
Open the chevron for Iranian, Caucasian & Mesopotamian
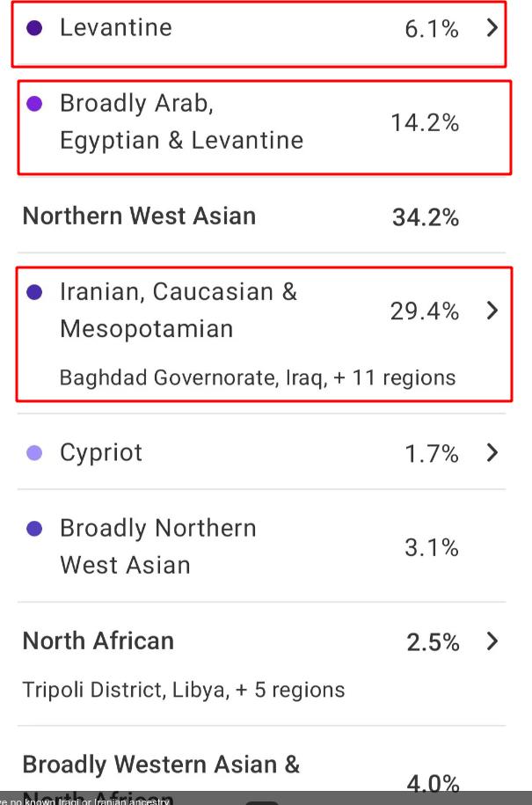(x=492, y=311)
